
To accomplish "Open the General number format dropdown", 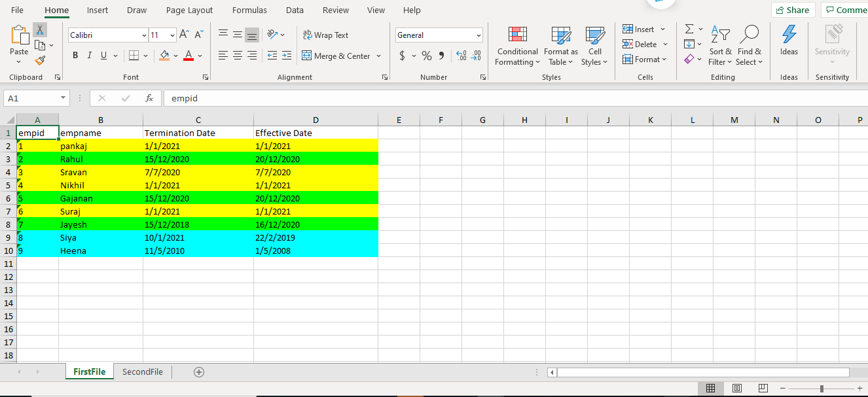I will point(479,35).
